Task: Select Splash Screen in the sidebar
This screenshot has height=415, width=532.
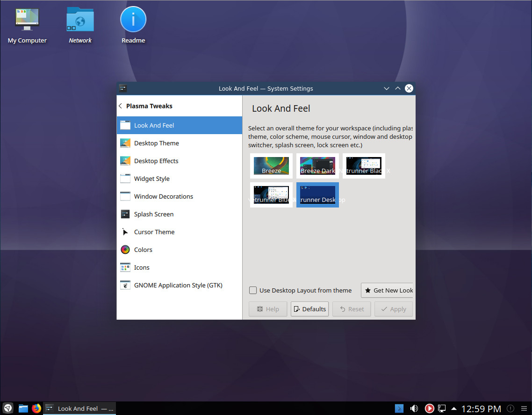Action: pos(179,215)
